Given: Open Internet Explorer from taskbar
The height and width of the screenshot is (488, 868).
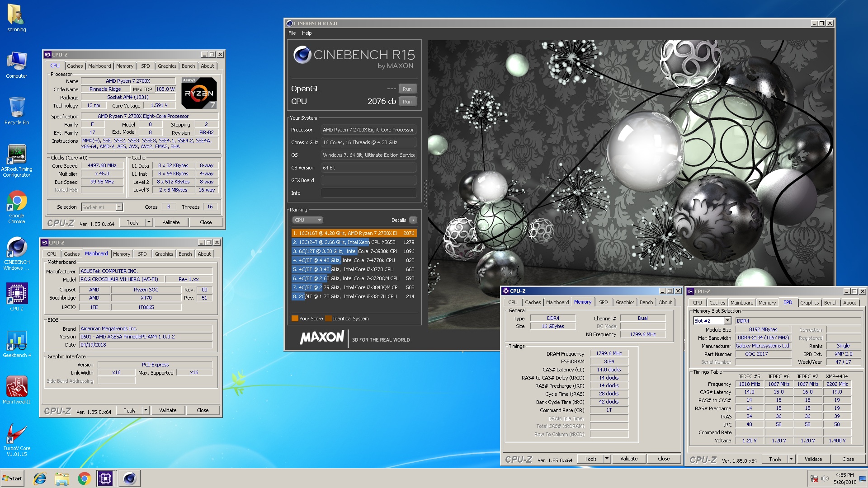Looking at the screenshot, I should [40, 479].
